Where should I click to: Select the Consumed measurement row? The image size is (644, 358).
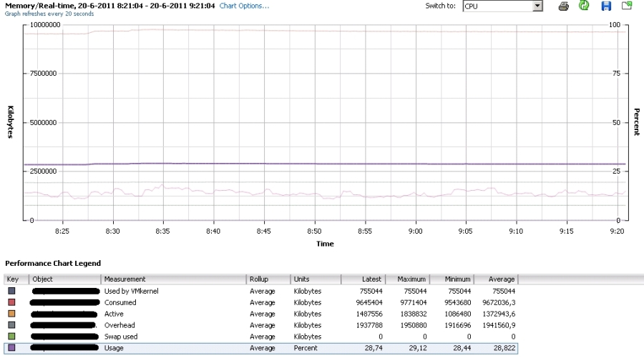pos(260,303)
